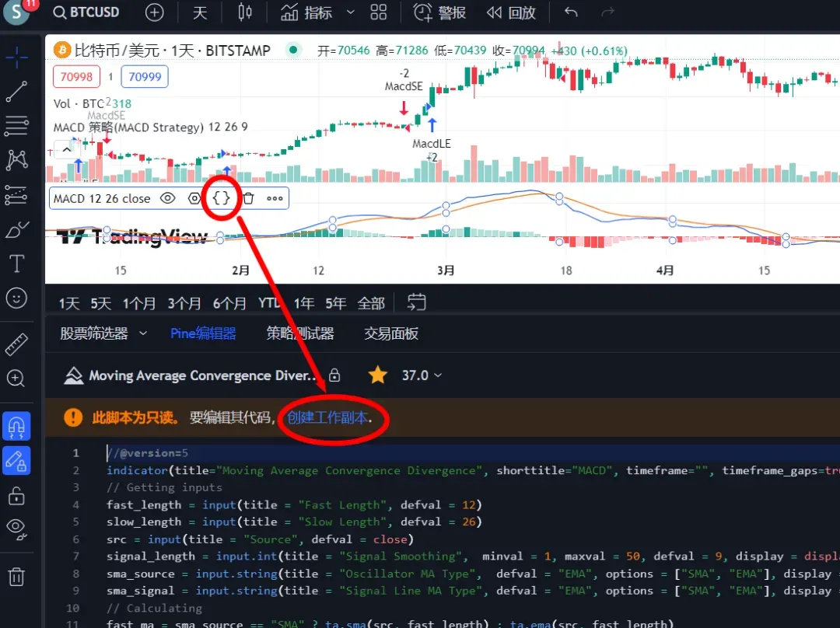Open the emoji icons tool

[x=16, y=298]
